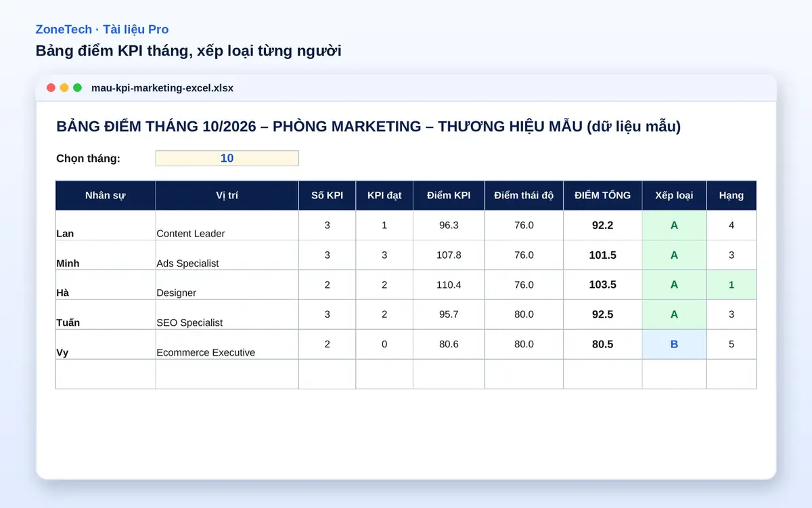Click the file name mau-kpi-marketing-excel.xlsx

click(x=162, y=88)
